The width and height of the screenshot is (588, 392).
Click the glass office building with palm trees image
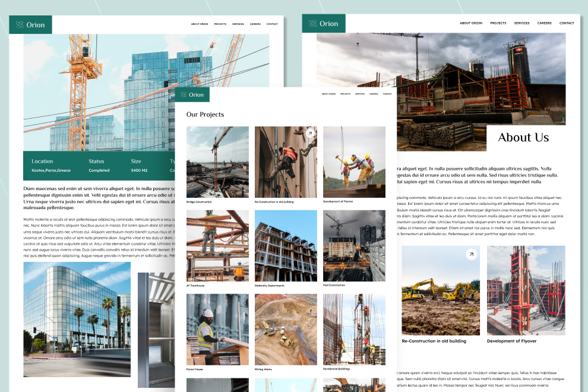tap(77, 319)
